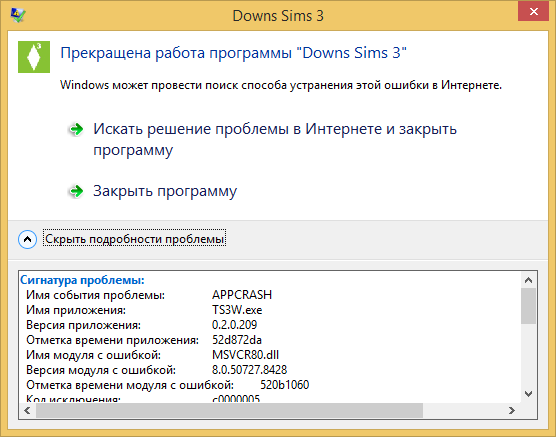The height and width of the screenshot is (437, 556).
Task: Click Отметка времени модуля с ошибкой label
Action: pyautogui.click(x=130, y=385)
